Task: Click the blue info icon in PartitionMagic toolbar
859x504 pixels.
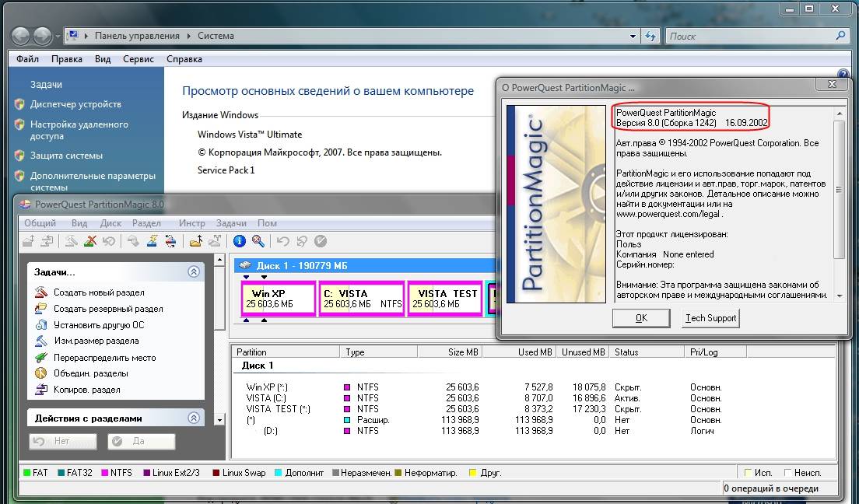Action: [x=240, y=241]
